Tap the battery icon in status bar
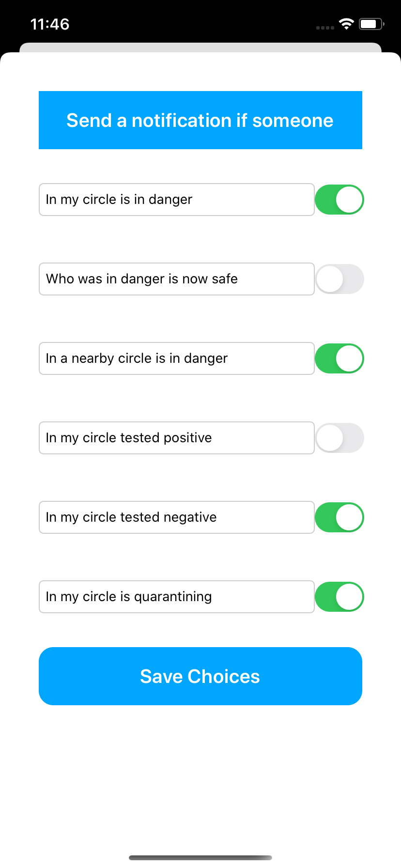 tap(371, 24)
